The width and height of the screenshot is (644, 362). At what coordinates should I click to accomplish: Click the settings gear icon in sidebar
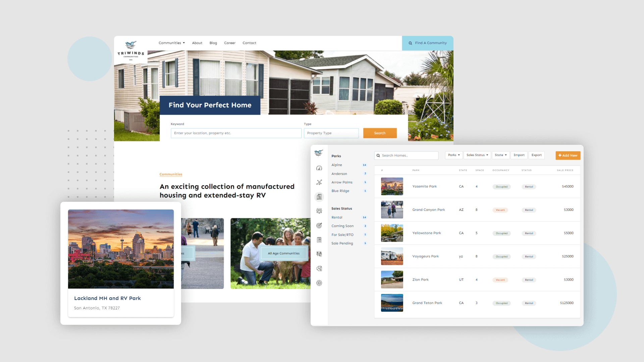click(x=319, y=283)
